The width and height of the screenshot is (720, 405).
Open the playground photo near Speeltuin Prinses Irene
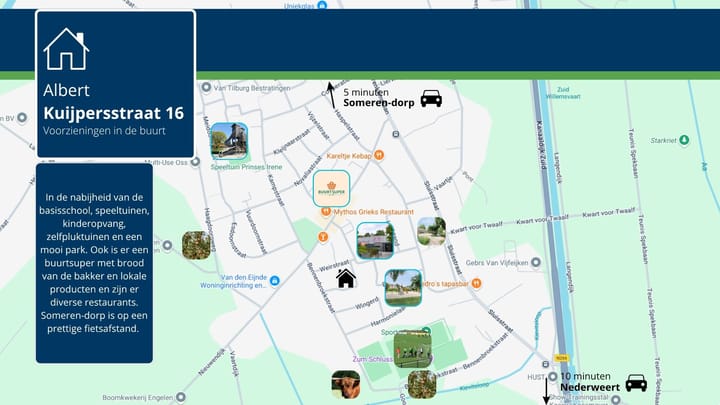(x=229, y=141)
